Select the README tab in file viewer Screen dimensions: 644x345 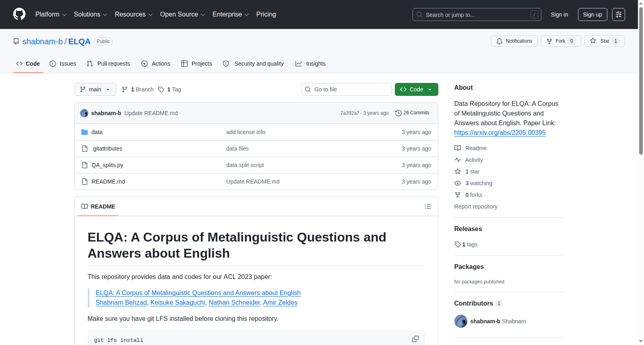pos(98,207)
